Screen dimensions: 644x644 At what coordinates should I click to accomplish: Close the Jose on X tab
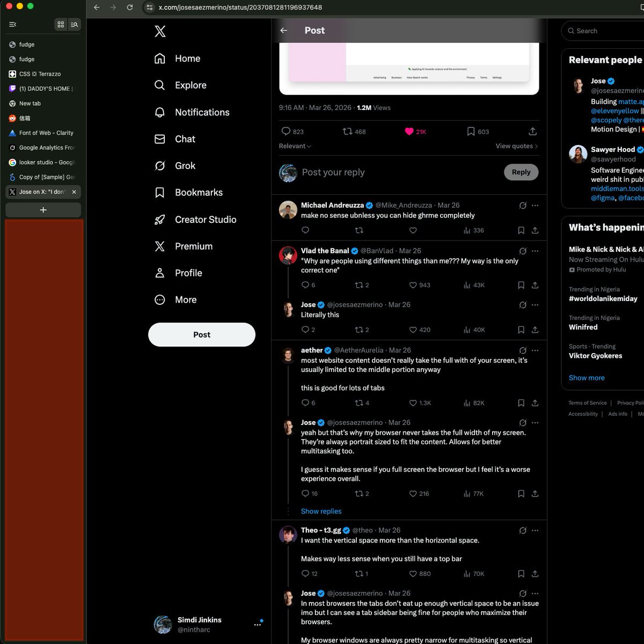(74, 192)
